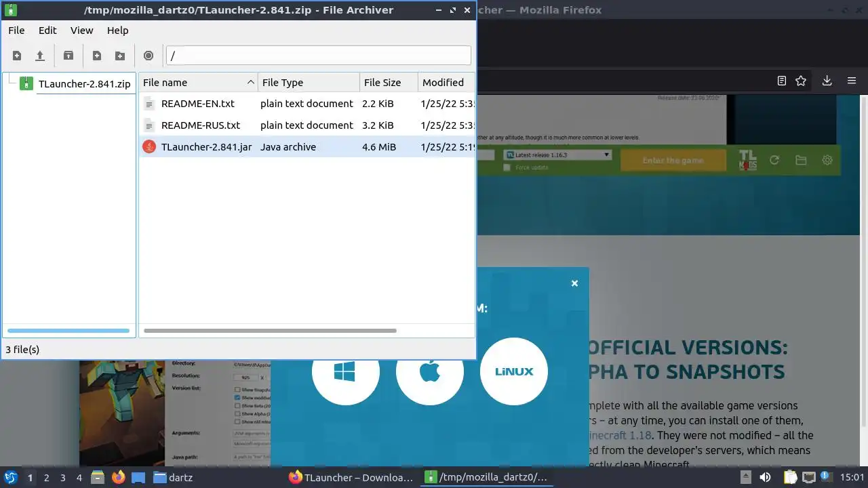Image resolution: width=868 pixels, height=488 pixels.
Task: Click the green zip icon in tree pane
Action: point(26,84)
